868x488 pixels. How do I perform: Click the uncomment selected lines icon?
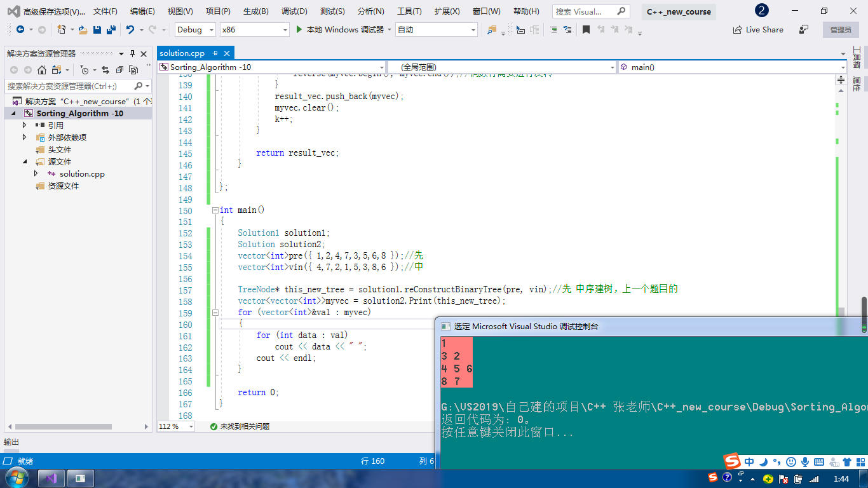point(567,30)
